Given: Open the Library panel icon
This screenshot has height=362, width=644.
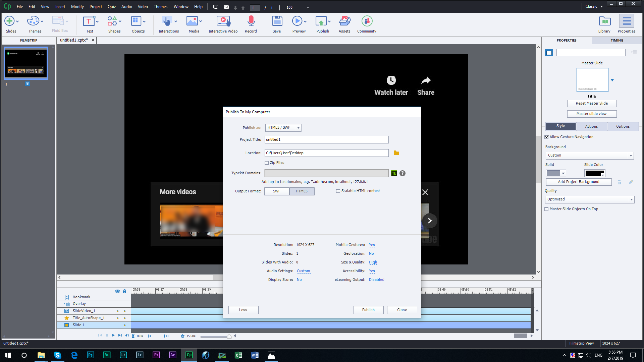Looking at the screenshot, I should pos(605,21).
